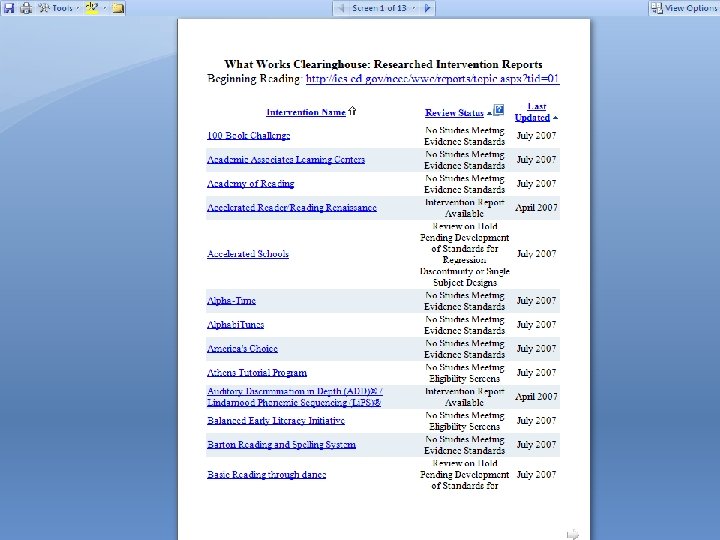Go to next screen arrow
The image size is (720, 540).
point(428,8)
